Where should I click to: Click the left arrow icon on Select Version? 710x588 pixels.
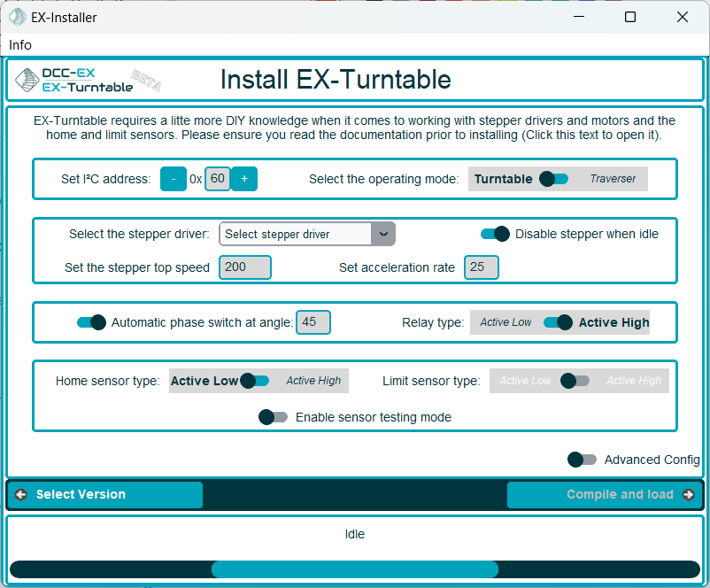click(21, 495)
